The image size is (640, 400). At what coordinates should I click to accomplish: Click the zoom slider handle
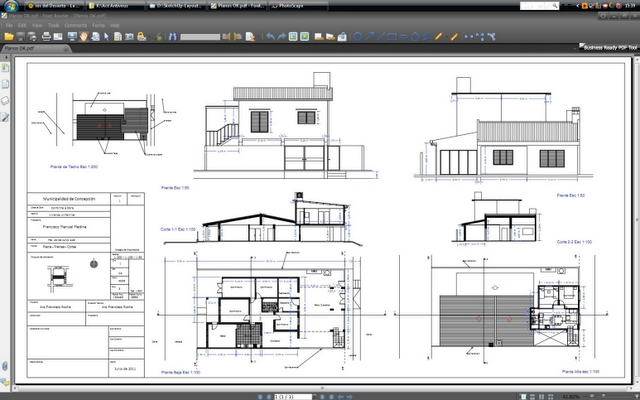604,396
